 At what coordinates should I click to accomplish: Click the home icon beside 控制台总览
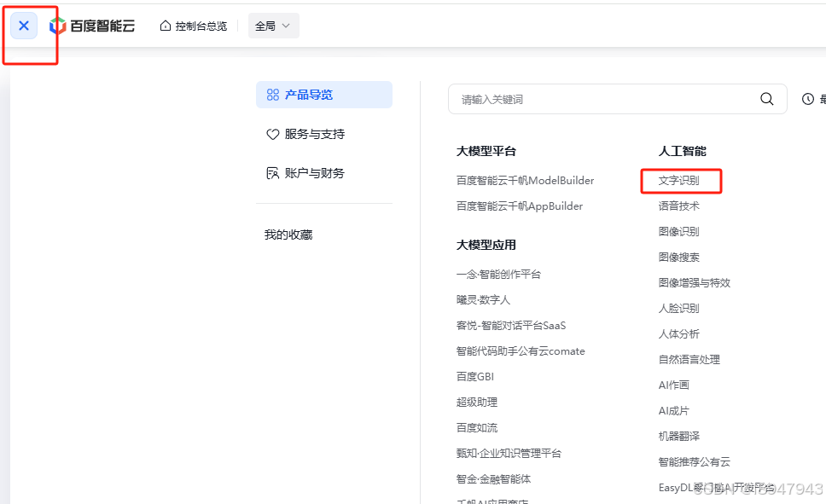click(x=166, y=26)
